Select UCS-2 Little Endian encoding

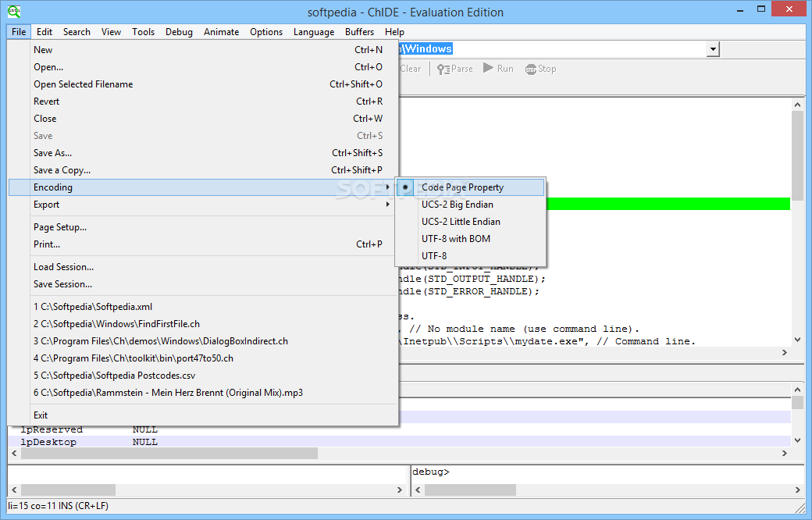click(470, 221)
